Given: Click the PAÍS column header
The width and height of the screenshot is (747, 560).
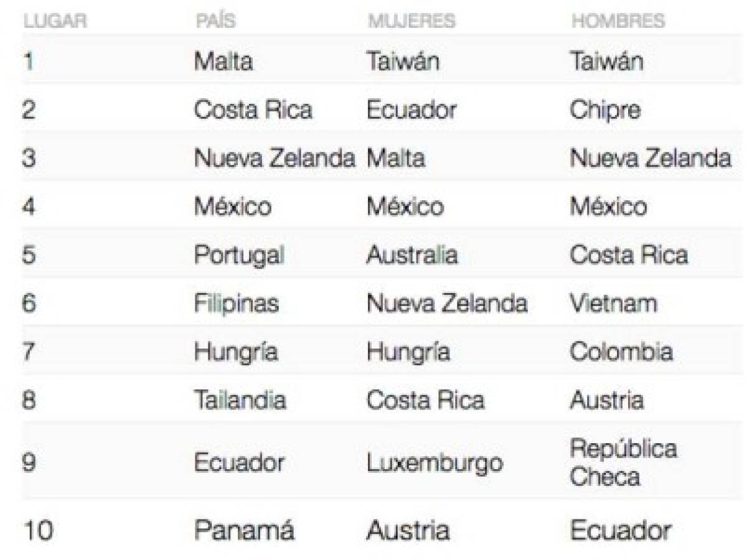Looking at the screenshot, I should [x=215, y=21].
